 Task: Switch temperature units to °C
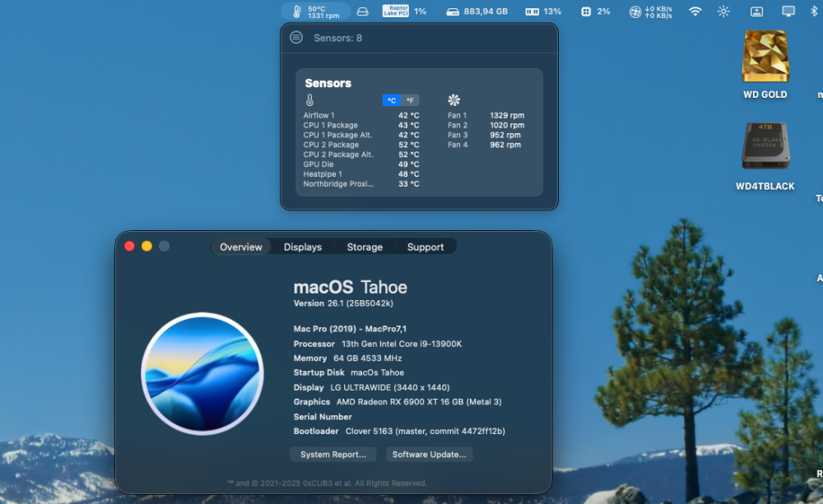(392, 100)
